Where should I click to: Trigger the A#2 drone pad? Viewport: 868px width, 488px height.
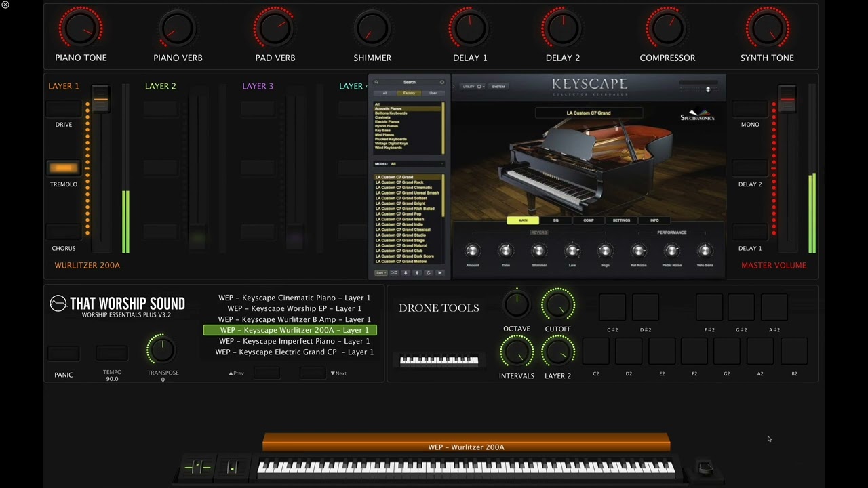click(x=774, y=308)
